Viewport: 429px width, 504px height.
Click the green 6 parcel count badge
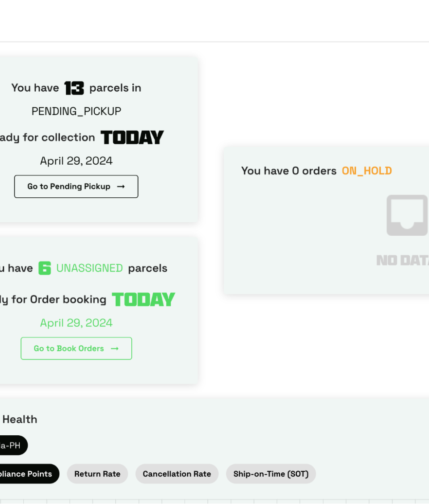tap(45, 268)
